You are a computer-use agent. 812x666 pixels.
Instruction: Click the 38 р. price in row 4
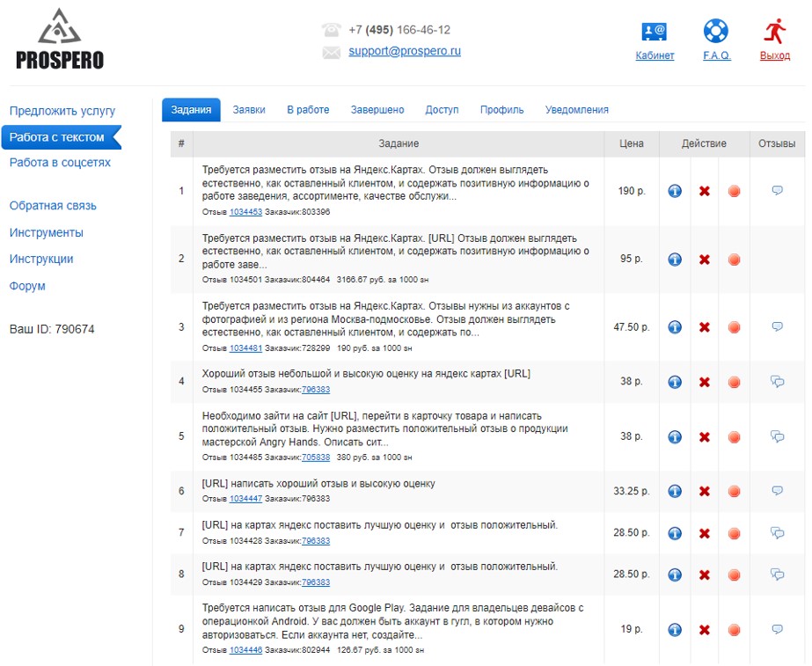coord(632,382)
